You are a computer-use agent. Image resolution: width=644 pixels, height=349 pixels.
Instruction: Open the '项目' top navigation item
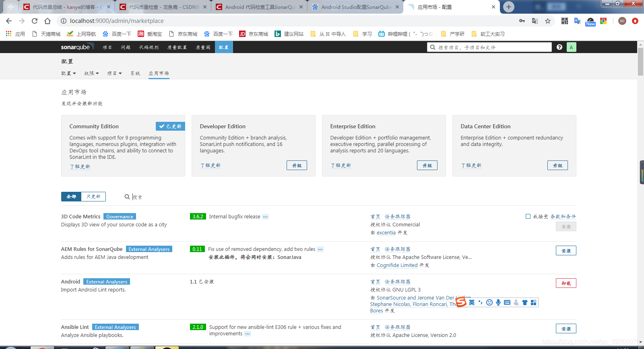click(107, 47)
